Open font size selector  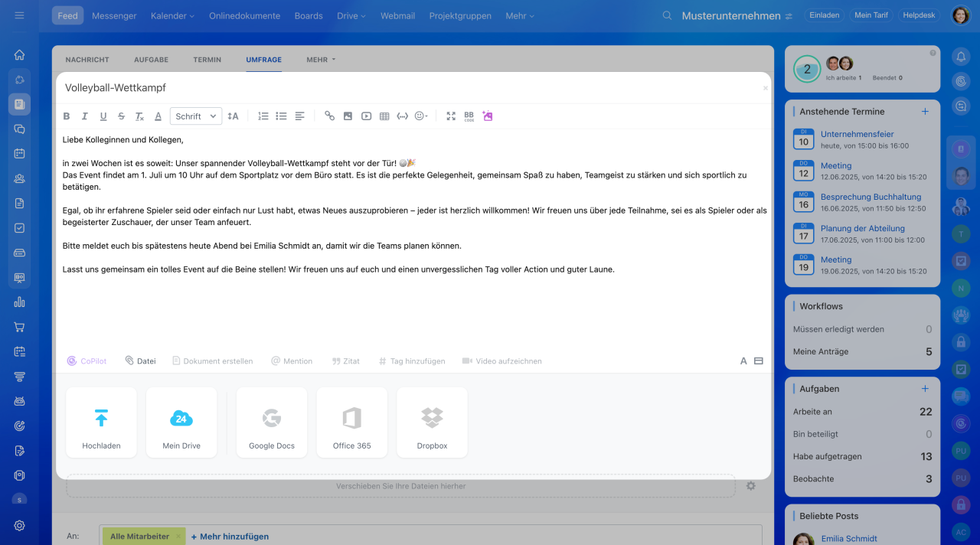pyautogui.click(x=233, y=116)
